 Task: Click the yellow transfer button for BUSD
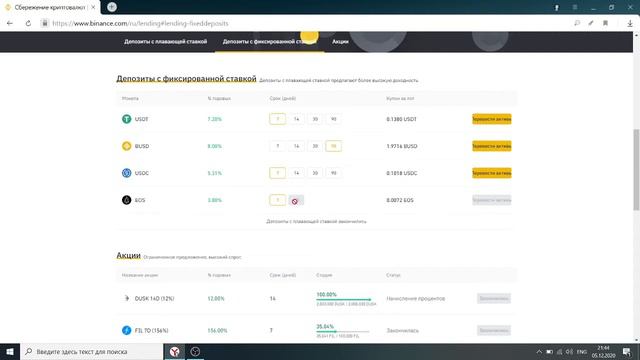(492, 146)
